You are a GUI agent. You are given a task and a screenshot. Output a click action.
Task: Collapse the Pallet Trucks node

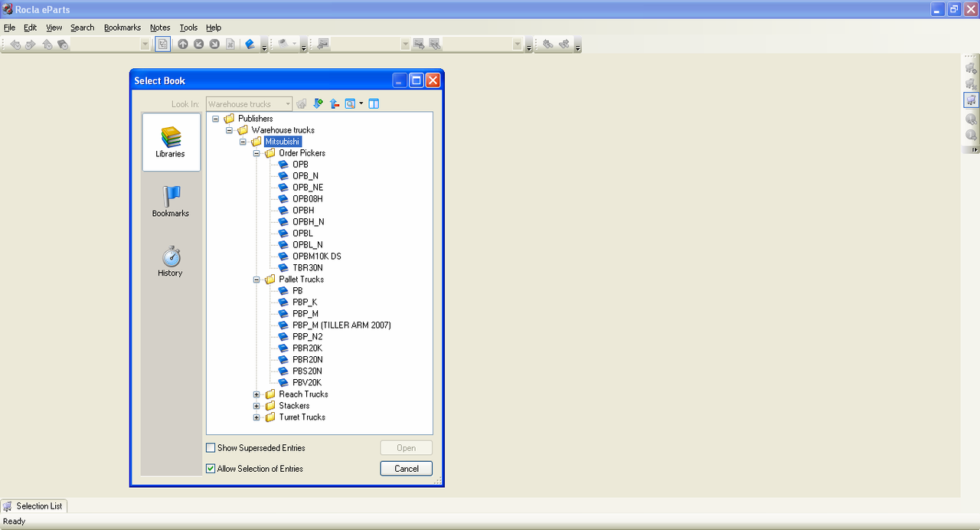click(256, 280)
